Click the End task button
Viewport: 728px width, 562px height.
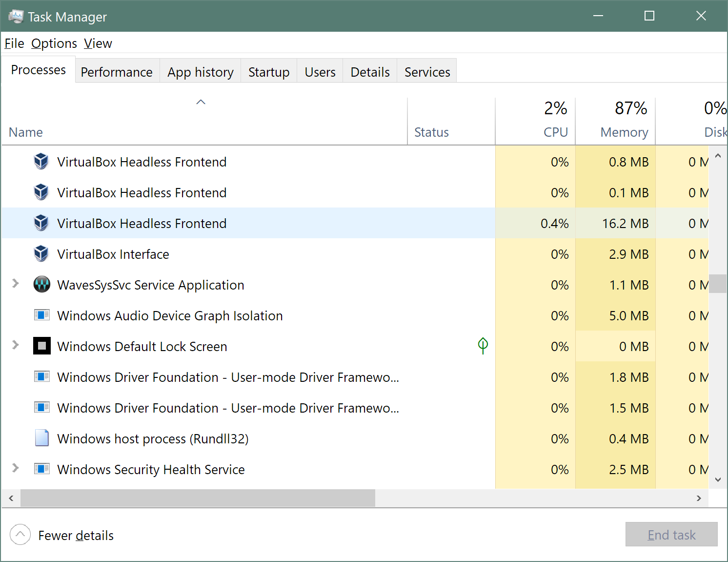pyautogui.click(x=671, y=535)
